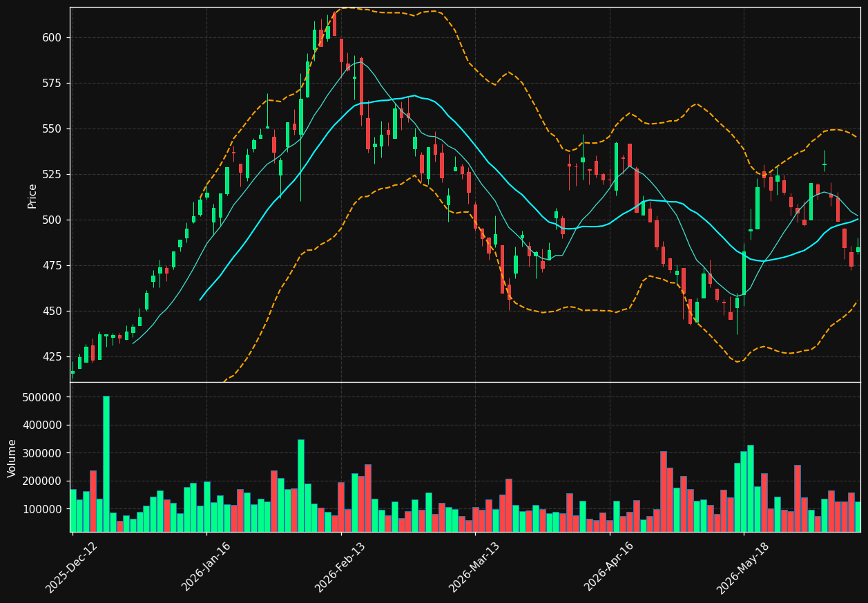The image size is (868, 603).
Task: Click the 200000 volume tick label
Action: (42, 481)
